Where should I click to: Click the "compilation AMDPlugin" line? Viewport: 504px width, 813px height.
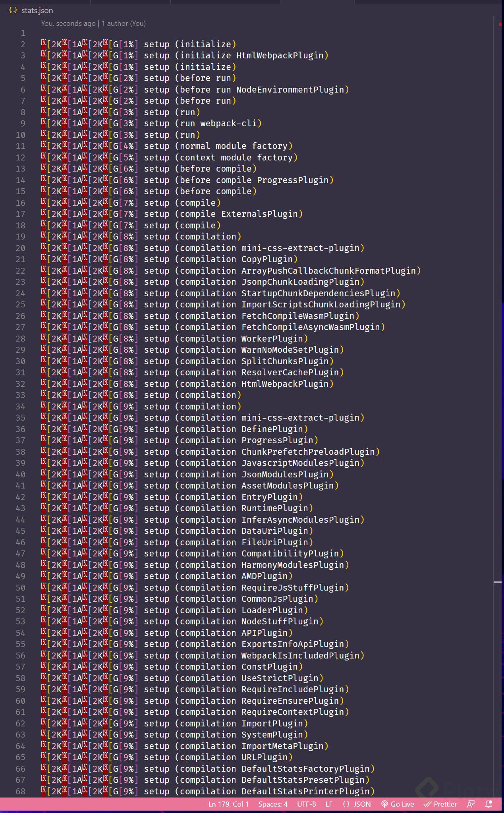click(167, 576)
